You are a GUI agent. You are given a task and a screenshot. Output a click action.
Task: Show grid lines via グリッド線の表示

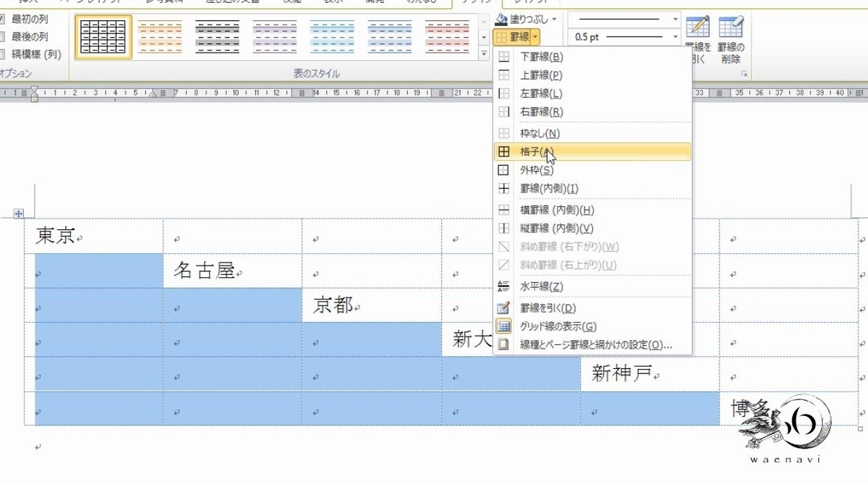[x=550, y=326]
